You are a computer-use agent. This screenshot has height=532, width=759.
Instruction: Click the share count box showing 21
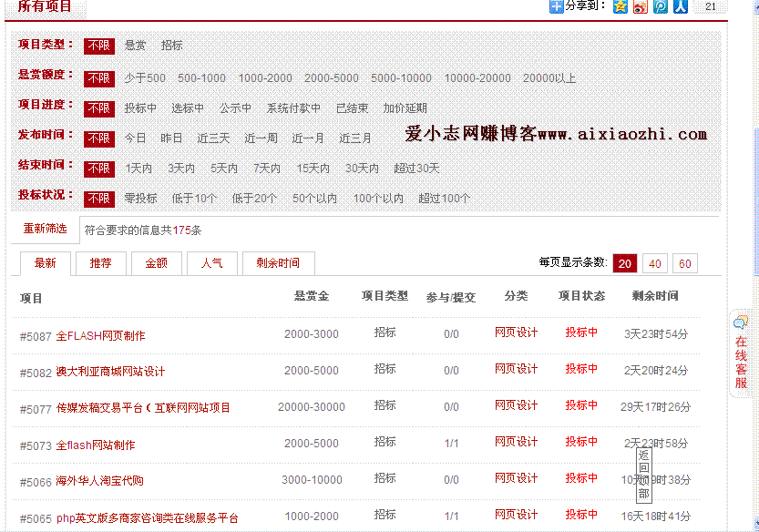coord(711,7)
